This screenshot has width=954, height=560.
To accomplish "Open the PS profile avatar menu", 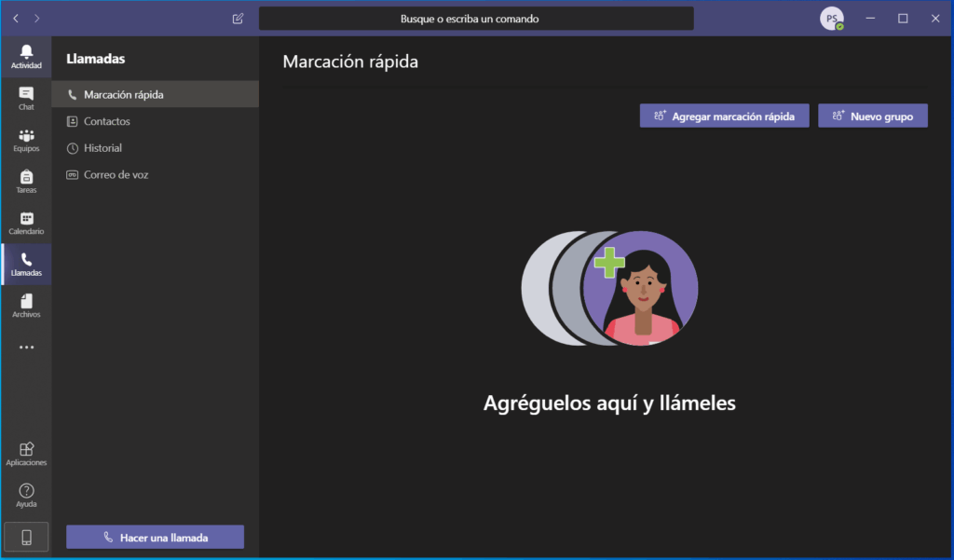I will pyautogui.click(x=831, y=19).
